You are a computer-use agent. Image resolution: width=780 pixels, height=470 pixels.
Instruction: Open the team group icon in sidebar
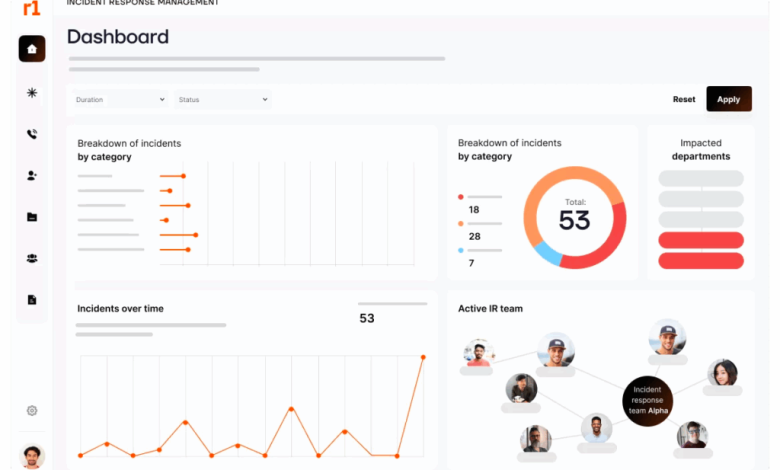[x=32, y=258]
